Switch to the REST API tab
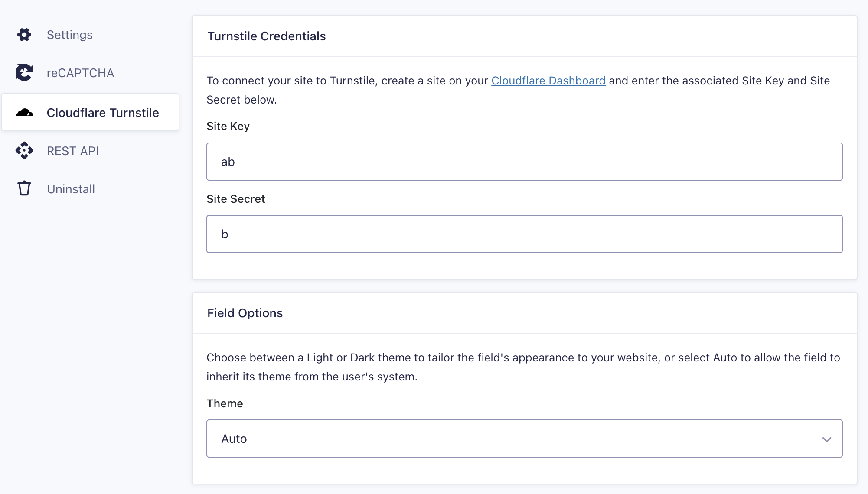 [x=72, y=151]
